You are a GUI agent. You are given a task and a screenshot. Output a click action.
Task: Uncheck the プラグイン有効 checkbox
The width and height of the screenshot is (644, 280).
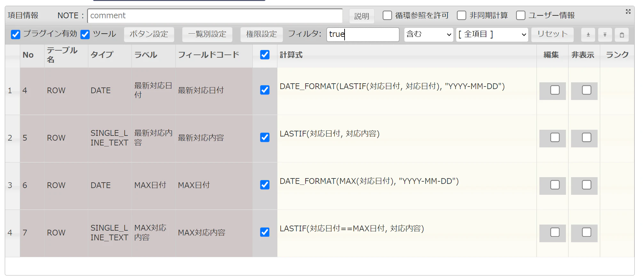[x=15, y=34]
